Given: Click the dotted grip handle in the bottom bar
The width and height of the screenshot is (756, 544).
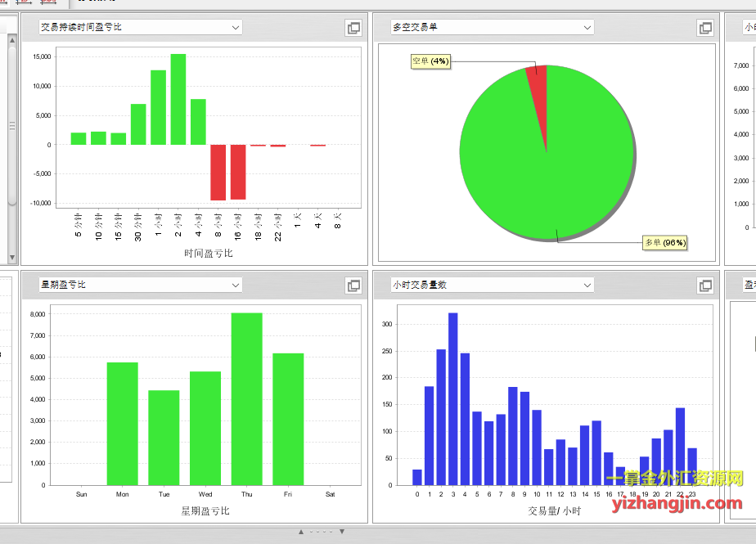Looking at the screenshot, I should (x=321, y=532).
